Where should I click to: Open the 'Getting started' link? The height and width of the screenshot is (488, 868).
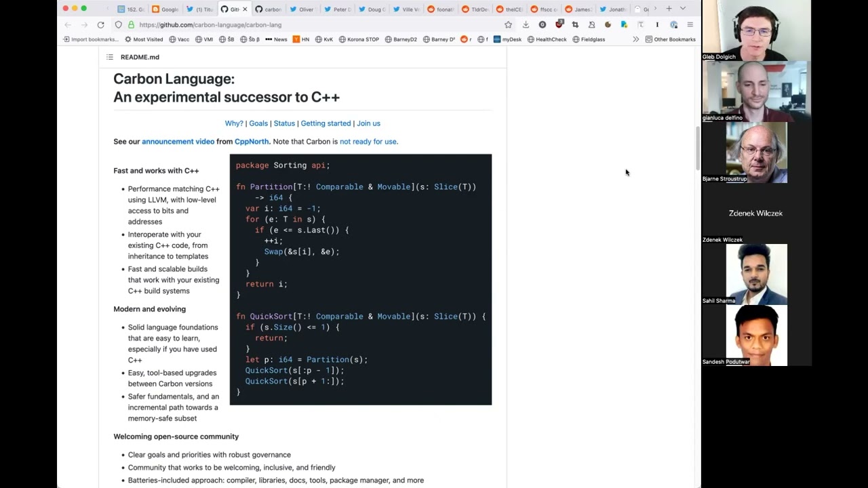tap(325, 123)
